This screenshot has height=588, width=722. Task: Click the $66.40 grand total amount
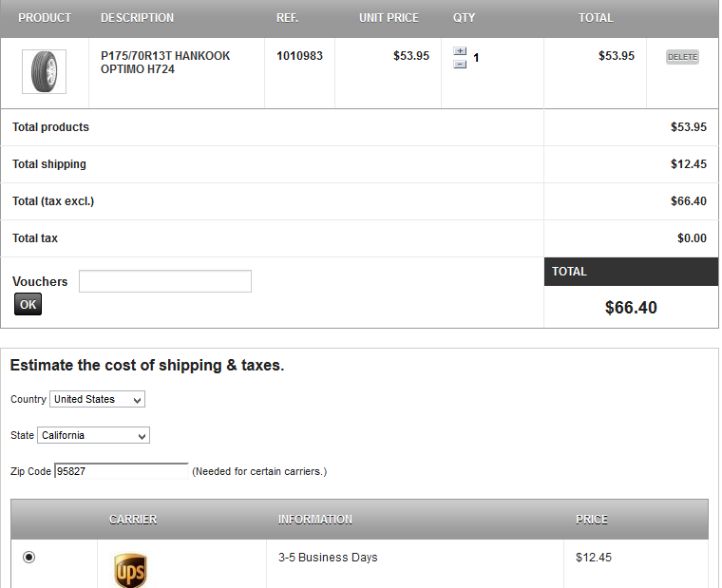631,308
